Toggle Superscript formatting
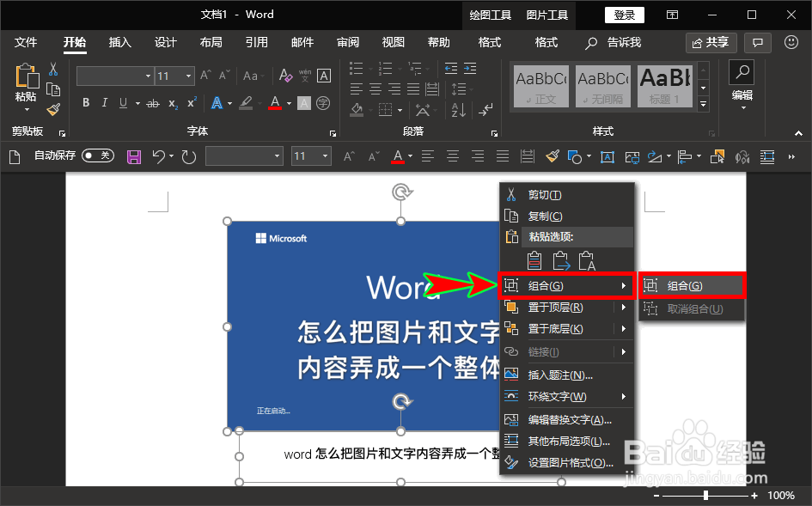Screen dimensions: 812x506 click(x=192, y=102)
